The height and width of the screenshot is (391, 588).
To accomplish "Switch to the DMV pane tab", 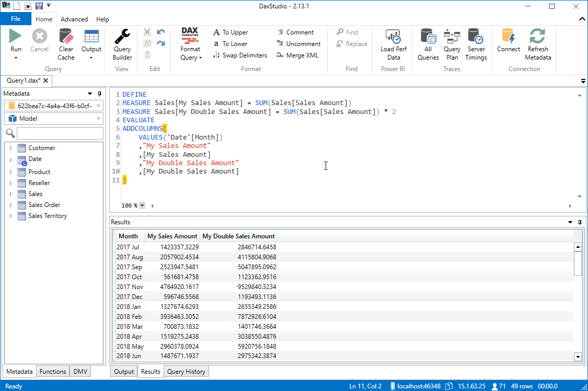I will coord(80,372).
